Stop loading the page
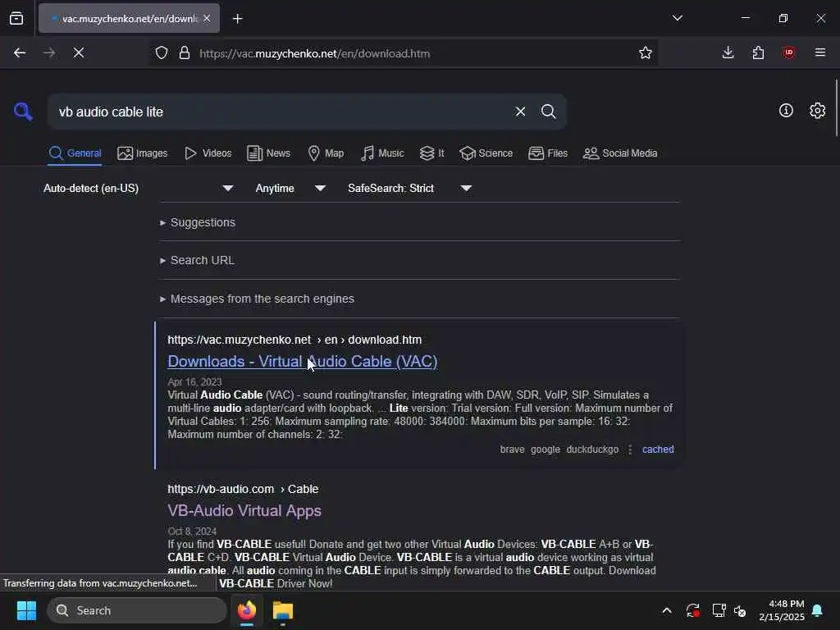Viewport: 840px width, 630px height. tap(79, 52)
